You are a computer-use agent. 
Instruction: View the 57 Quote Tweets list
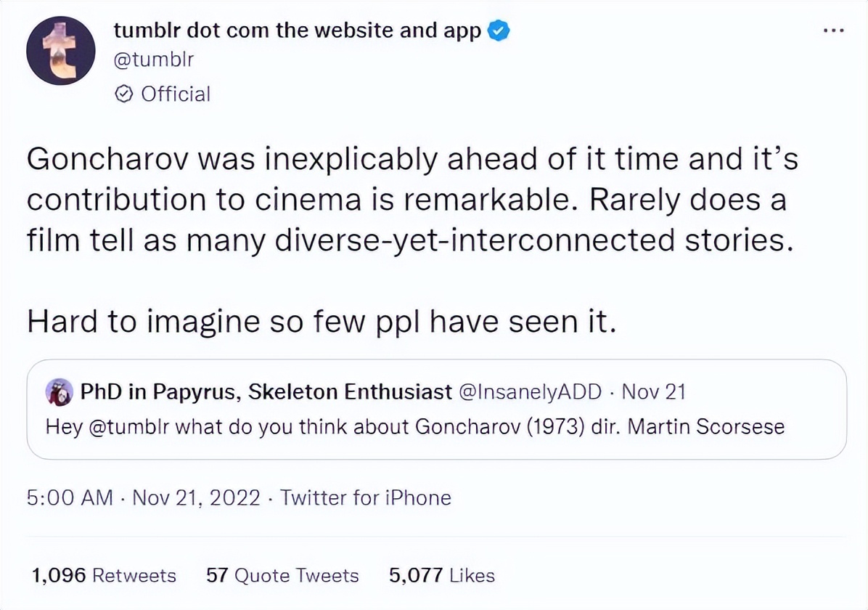(x=282, y=576)
